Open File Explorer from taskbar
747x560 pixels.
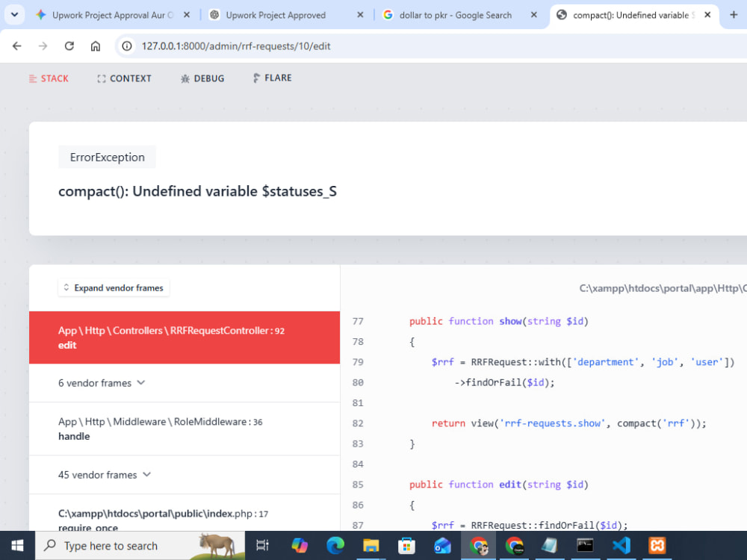[371, 546]
